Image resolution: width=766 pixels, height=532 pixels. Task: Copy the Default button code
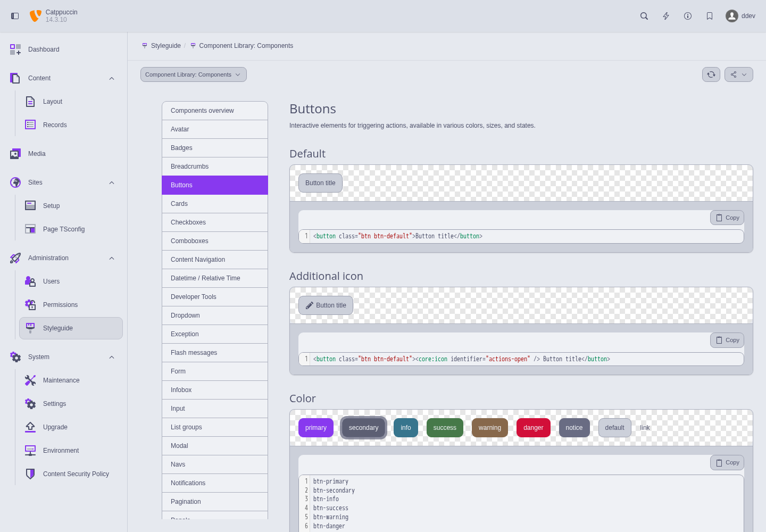[727, 218]
